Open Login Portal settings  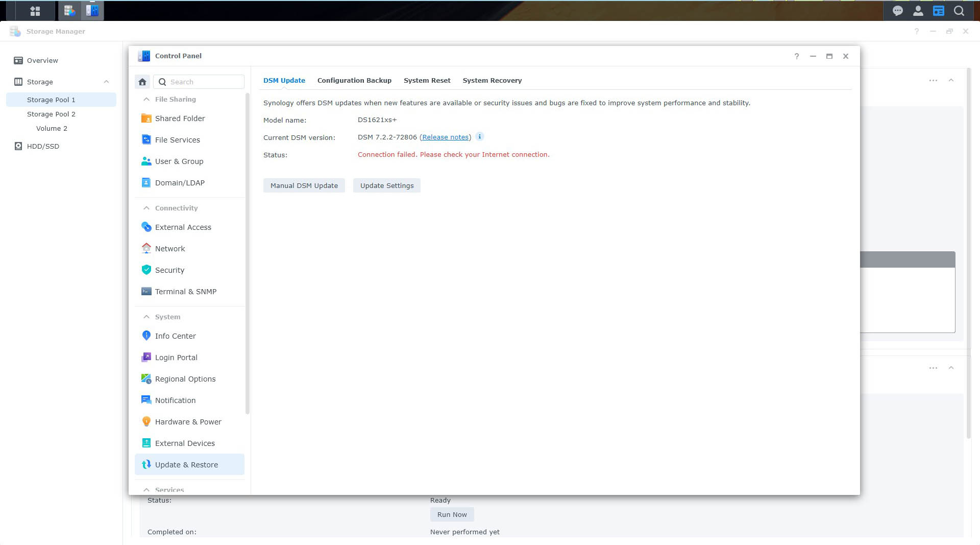[189, 358]
